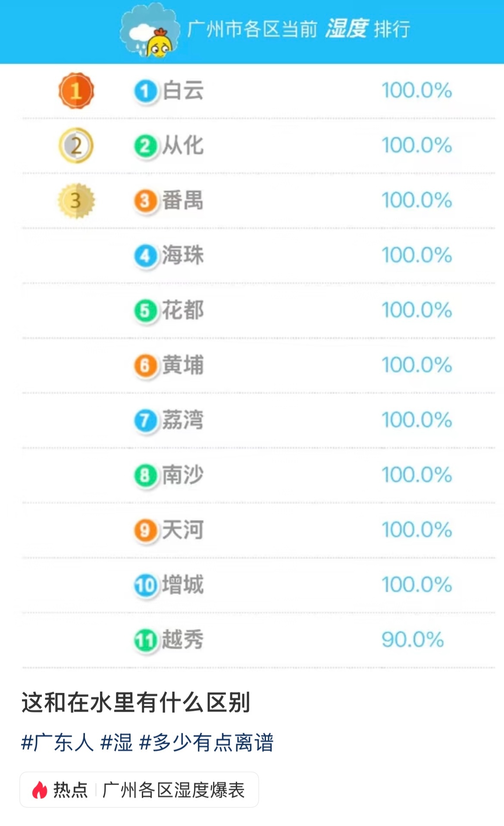
Task: Click blue number 1 badge beside 白云
Action: pos(145,91)
